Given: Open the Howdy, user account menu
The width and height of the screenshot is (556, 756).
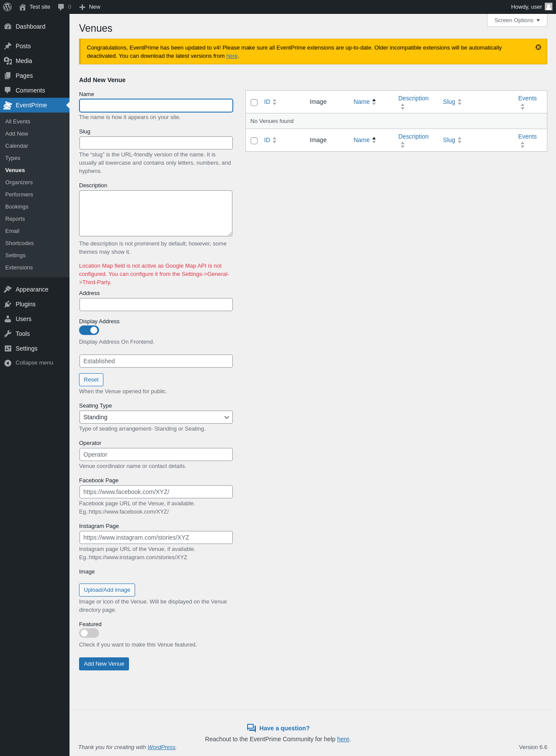Looking at the screenshot, I should 531,7.
